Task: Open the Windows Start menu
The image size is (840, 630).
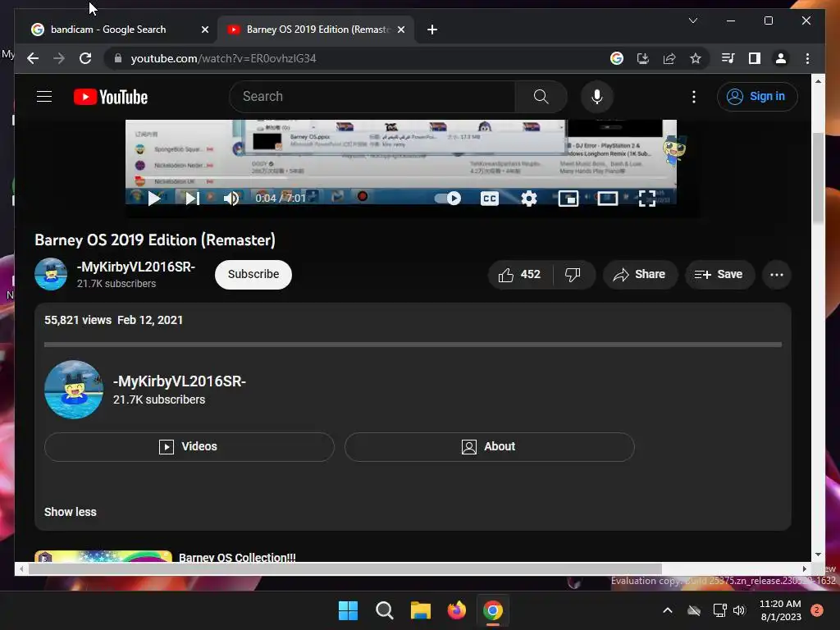Action: pyautogui.click(x=348, y=610)
